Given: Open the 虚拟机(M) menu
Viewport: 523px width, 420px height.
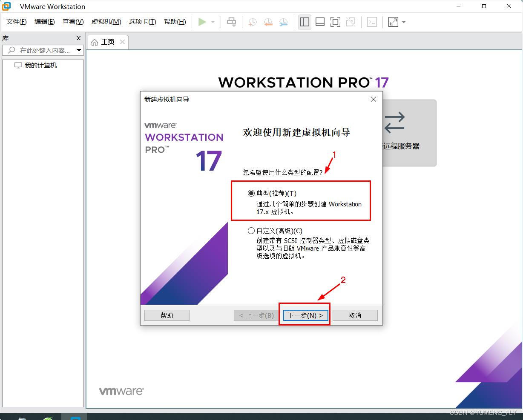Looking at the screenshot, I should 106,22.
